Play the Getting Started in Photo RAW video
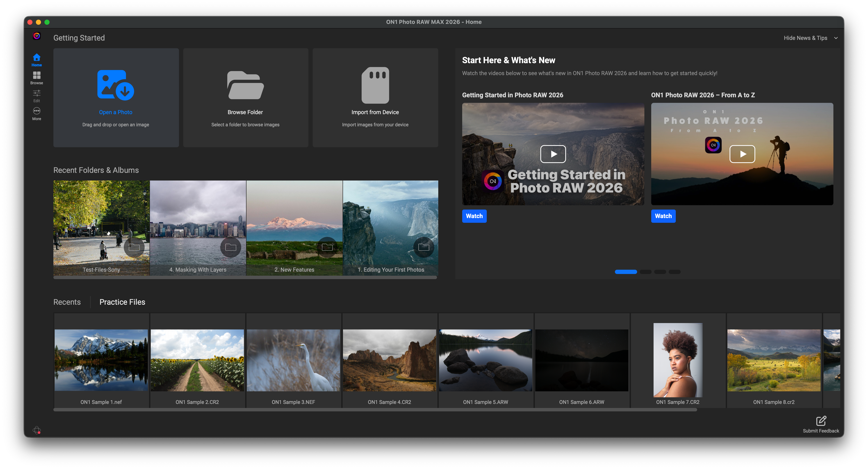 pos(553,154)
